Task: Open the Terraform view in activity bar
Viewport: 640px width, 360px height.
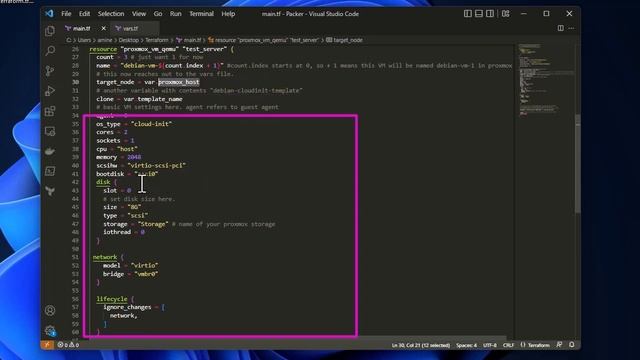Action: [50, 191]
